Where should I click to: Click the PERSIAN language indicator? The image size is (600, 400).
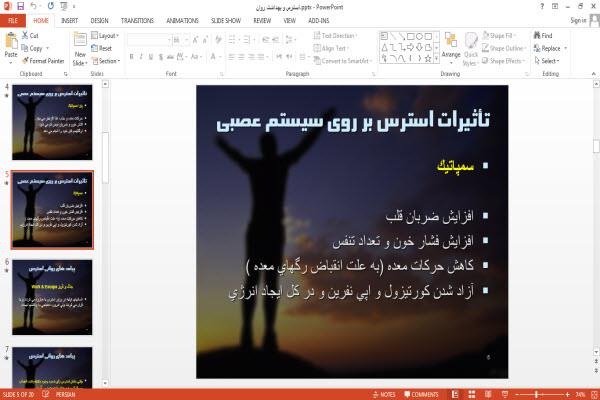pyautogui.click(x=65, y=395)
